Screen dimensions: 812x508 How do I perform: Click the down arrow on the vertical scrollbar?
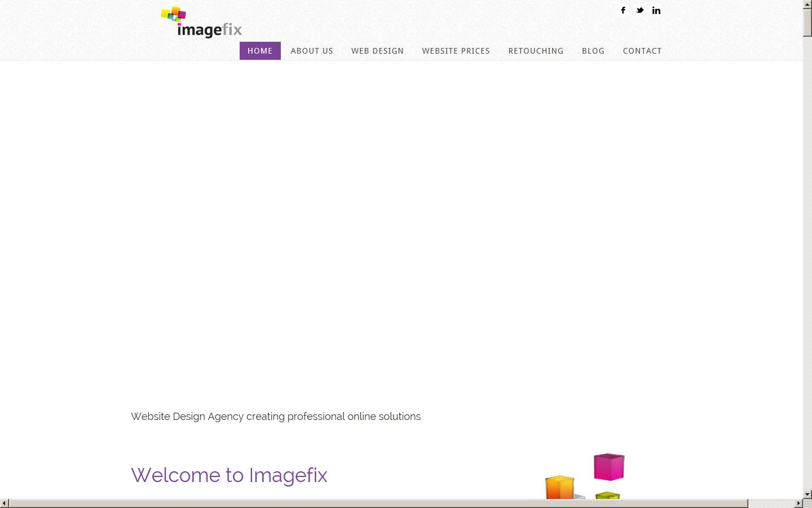[x=807, y=494]
